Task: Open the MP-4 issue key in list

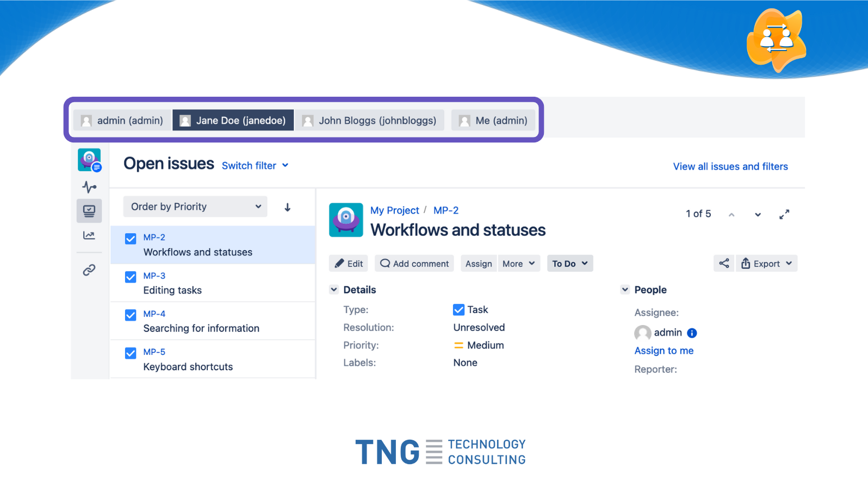Action: (x=154, y=314)
